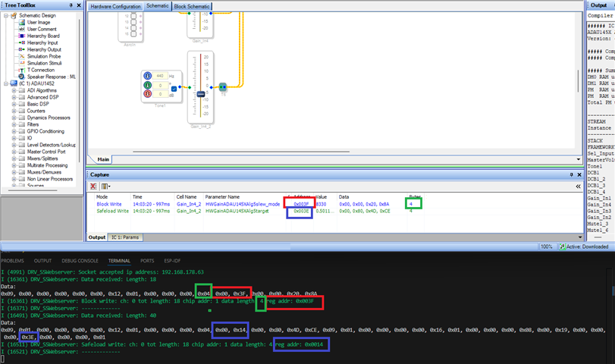Click the Tone1 dB gain field

160,94
